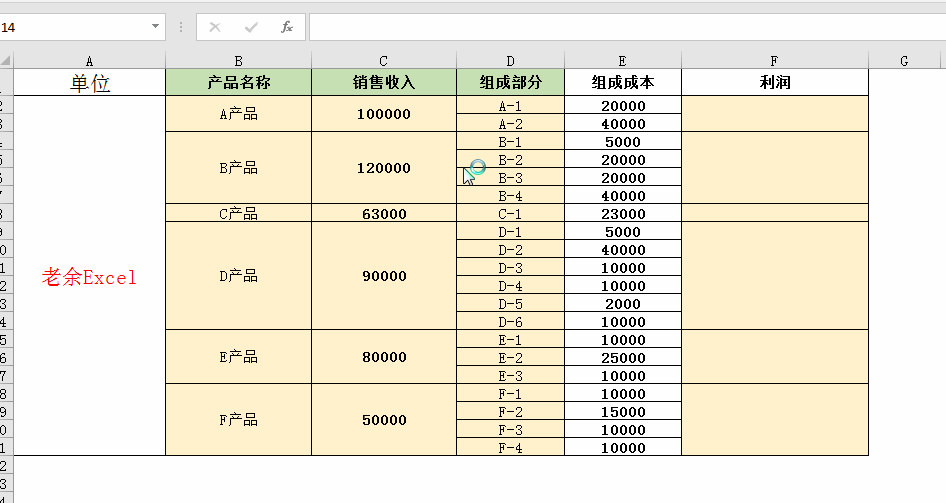Screen dimensions: 946x503
Task: Select the D产品 cell
Action: (x=238, y=276)
